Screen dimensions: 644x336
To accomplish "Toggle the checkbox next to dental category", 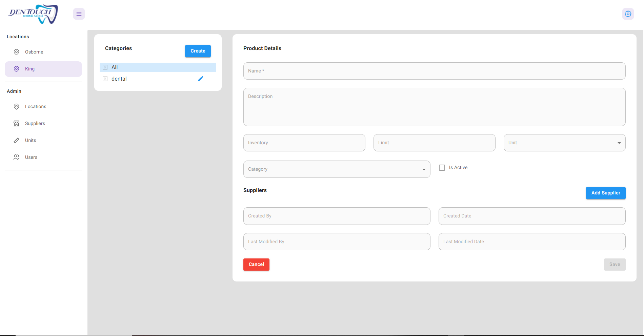I will pyautogui.click(x=105, y=79).
